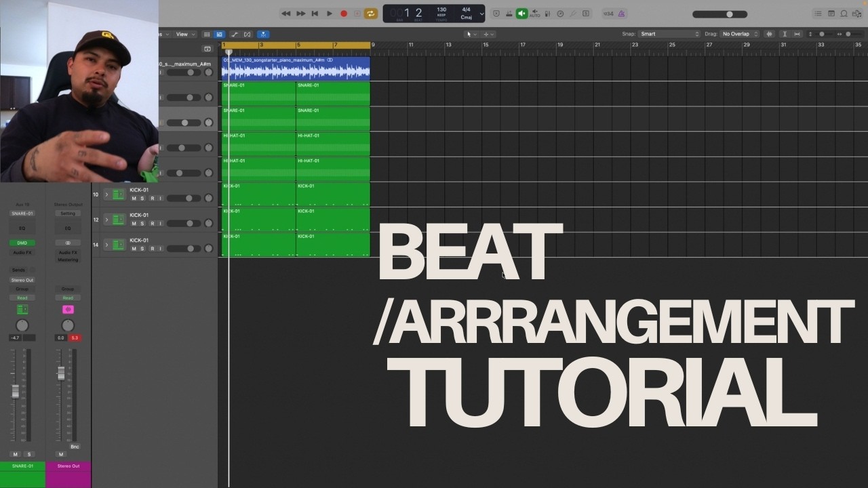Click track 10 KICK-01 drum icon
Viewport: 868px width, 488px height.
[119, 195]
